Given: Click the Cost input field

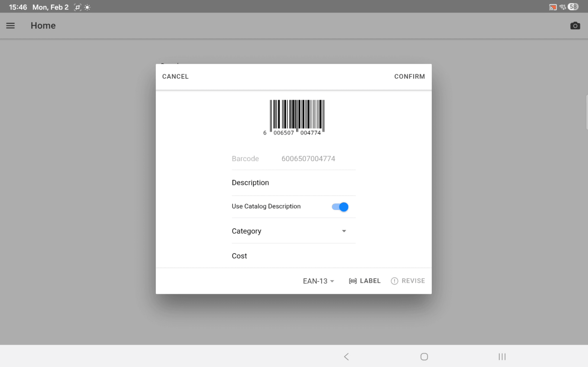Looking at the screenshot, I should click(294, 256).
